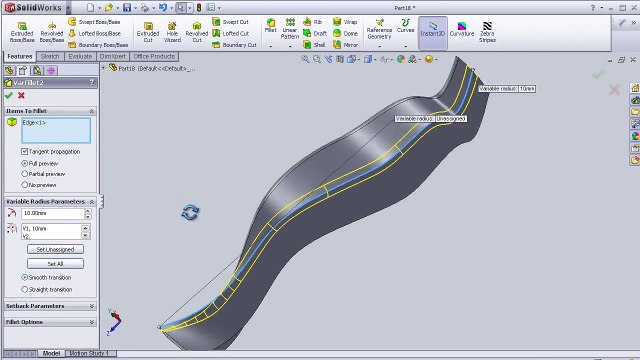The width and height of the screenshot is (640, 360).
Task: Select Smooth transition option
Action: point(24,277)
